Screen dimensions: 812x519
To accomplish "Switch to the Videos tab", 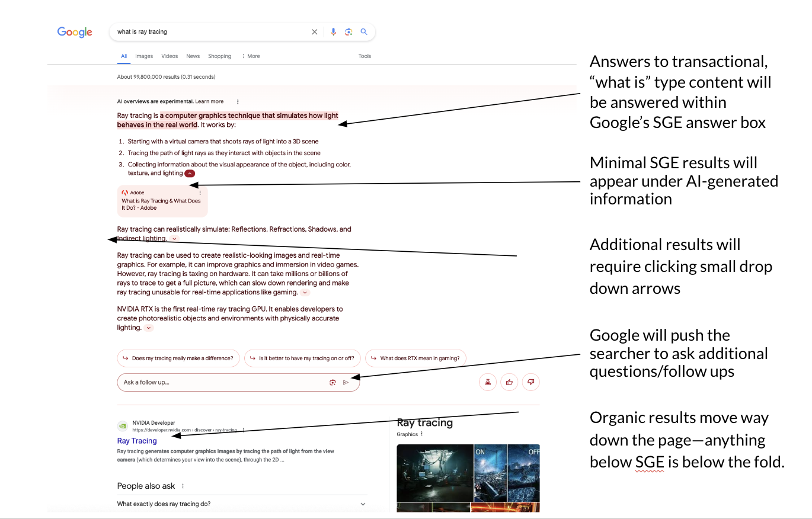I will point(170,56).
